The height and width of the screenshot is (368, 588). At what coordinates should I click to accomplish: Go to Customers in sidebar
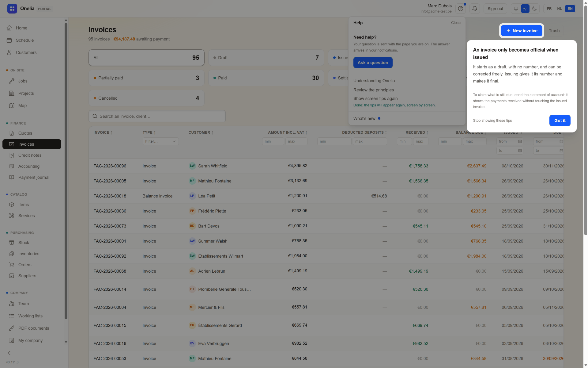click(x=32, y=52)
